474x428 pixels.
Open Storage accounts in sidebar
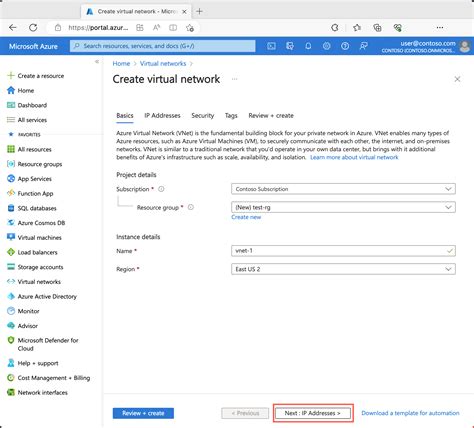click(x=35, y=267)
